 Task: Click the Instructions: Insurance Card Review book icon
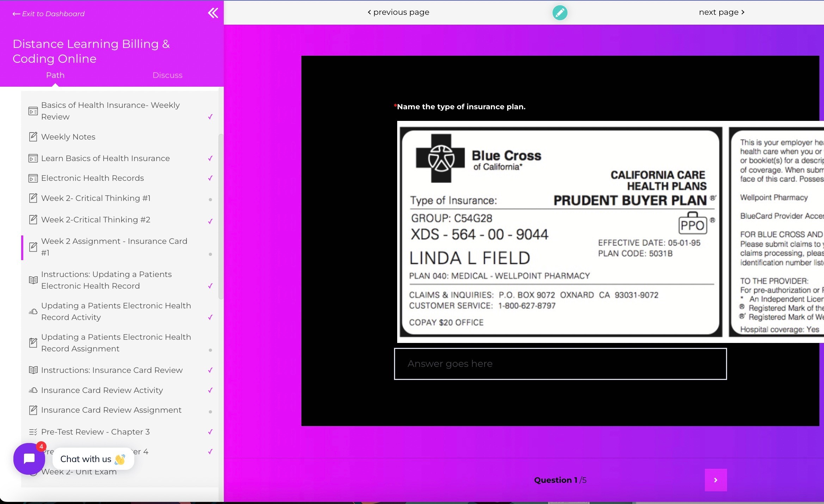pyautogui.click(x=33, y=370)
